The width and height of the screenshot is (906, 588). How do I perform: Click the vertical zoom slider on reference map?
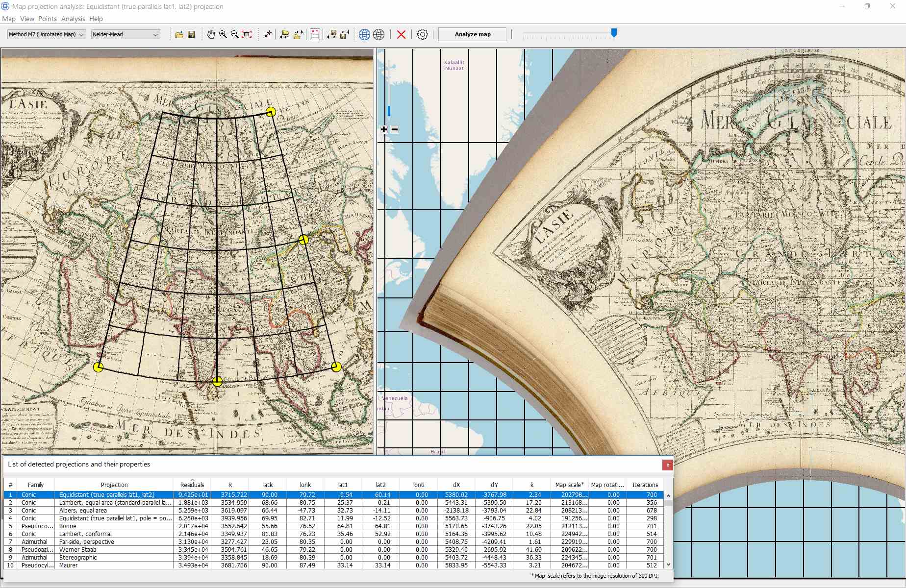click(x=389, y=111)
